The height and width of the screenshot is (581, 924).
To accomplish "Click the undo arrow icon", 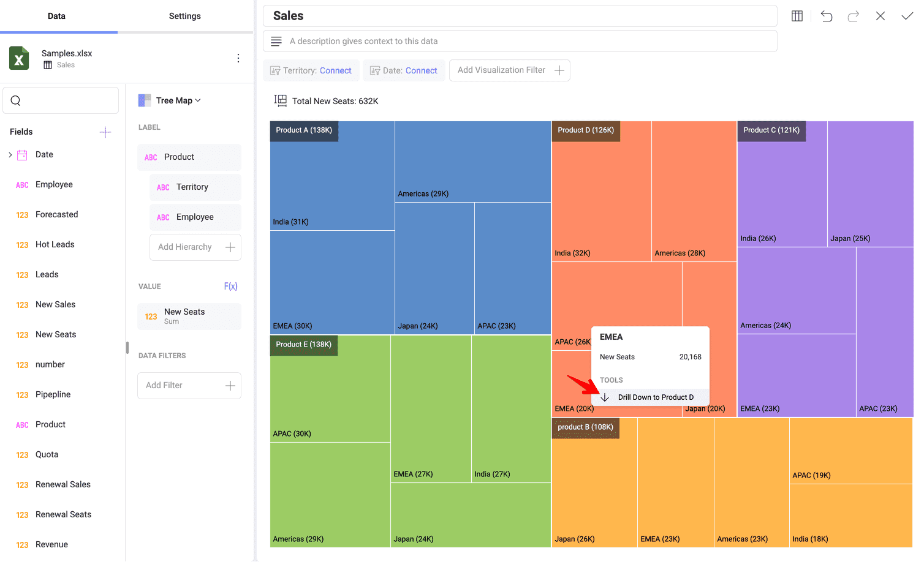I will (827, 16).
